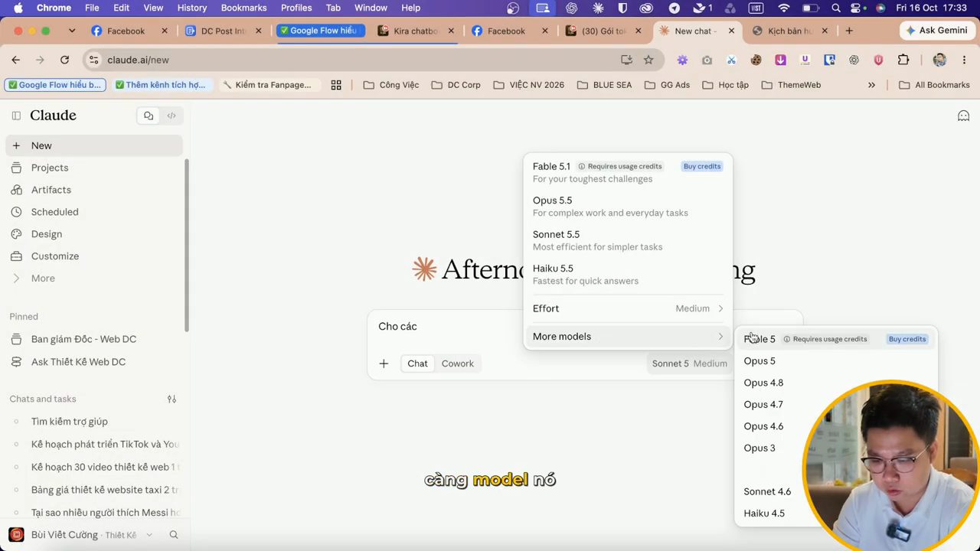Click the plus attachment icon in prompt box
This screenshot has width=980, height=551.
tap(384, 364)
